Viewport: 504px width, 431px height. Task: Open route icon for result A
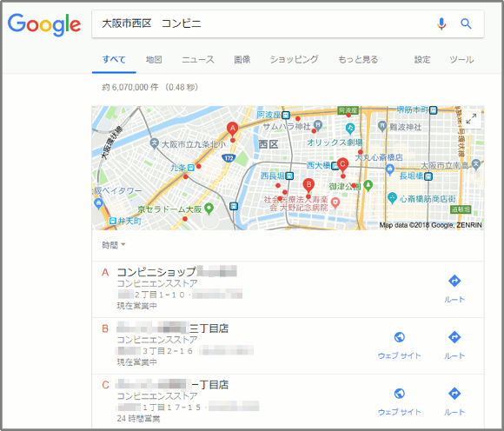tap(454, 281)
